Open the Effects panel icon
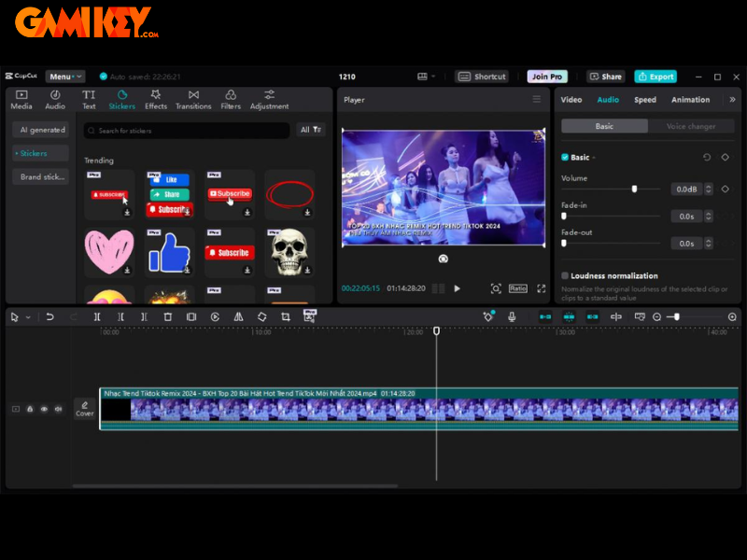The image size is (747, 560). pos(156,99)
